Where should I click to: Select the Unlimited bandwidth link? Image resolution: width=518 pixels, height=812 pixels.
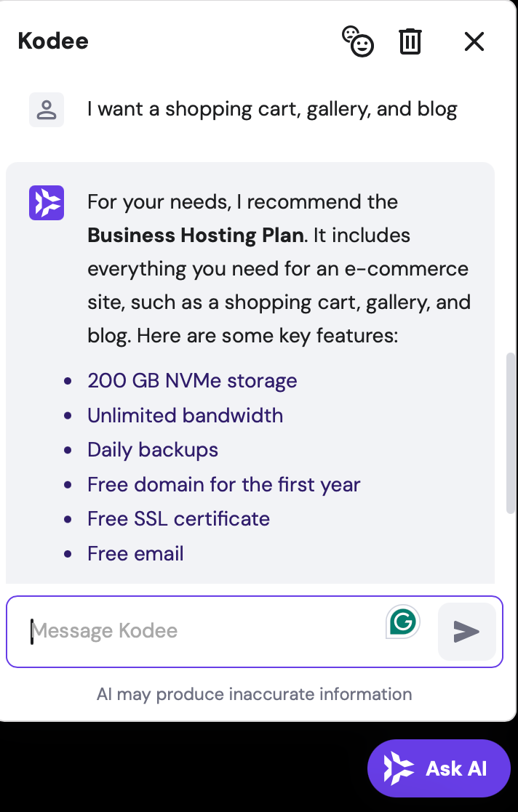coord(185,415)
